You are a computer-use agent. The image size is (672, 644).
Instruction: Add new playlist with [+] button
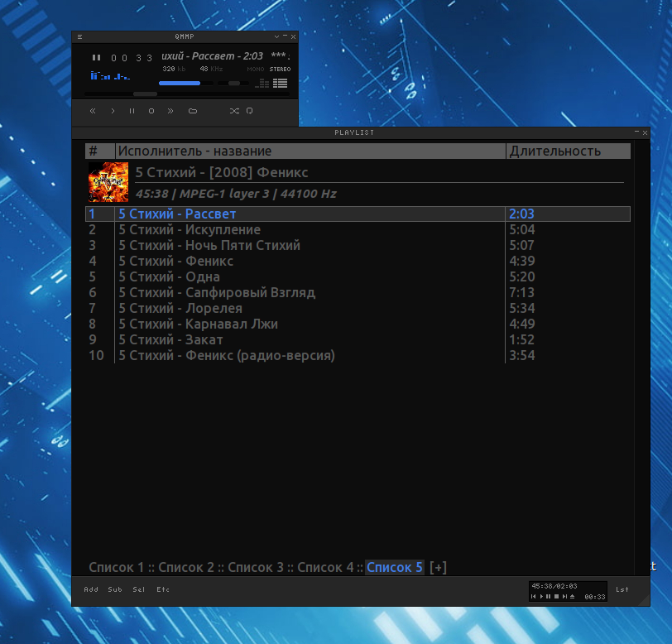coord(438,567)
